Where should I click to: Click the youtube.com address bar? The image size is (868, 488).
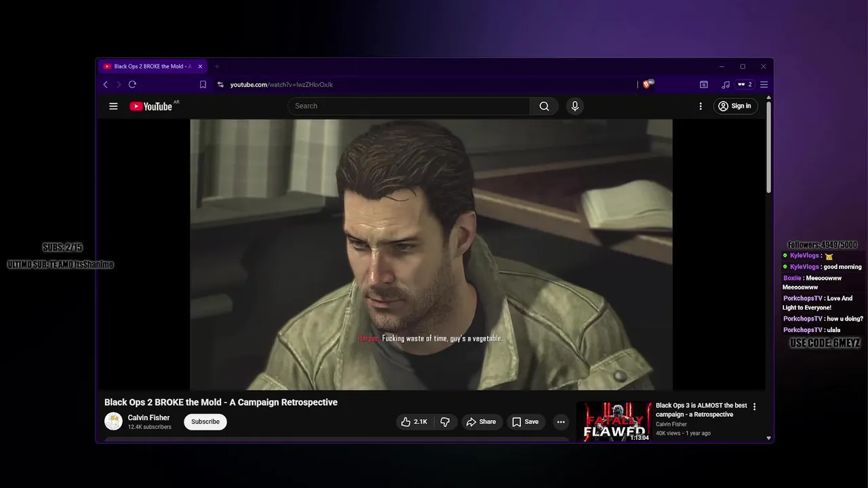pyautogui.click(x=427, y=85)
